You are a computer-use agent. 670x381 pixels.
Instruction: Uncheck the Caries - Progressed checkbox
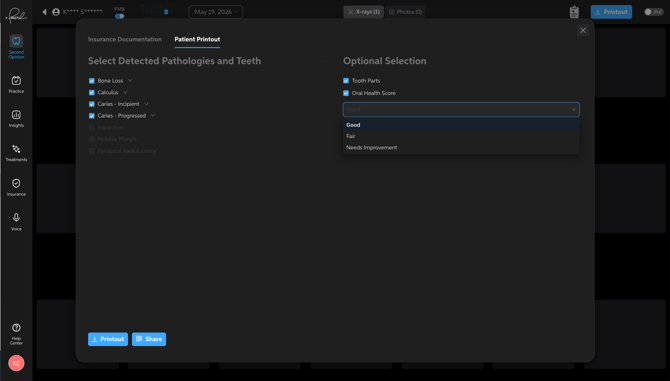pos(91,116)
